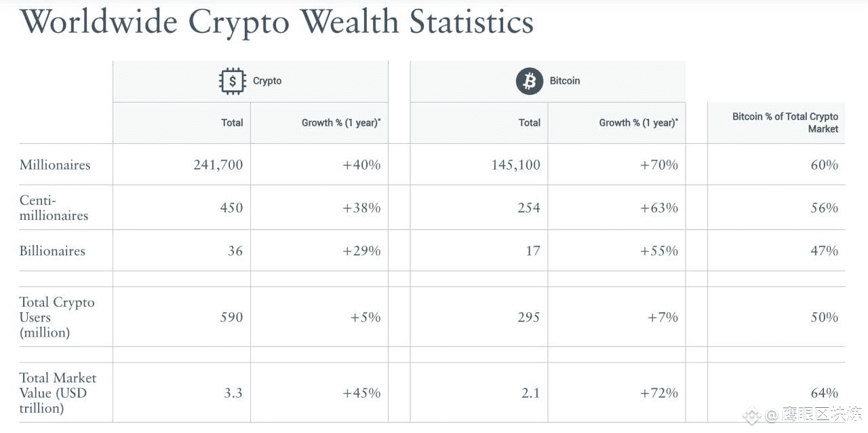The height and width of the screenshot is (433, 868).
Task: Click the Worldwide Crypto Wealth Statistics title
Action: pos(277,22)
